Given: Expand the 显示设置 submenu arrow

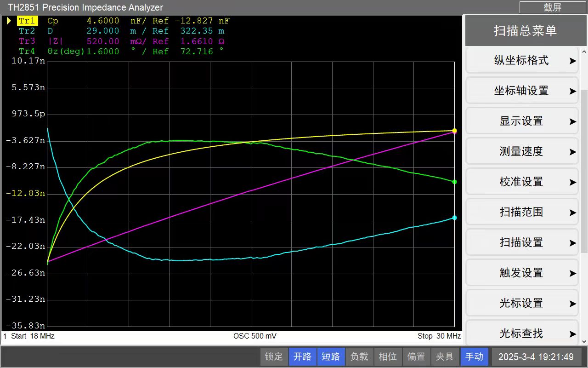Looking at the screenshot, I should (572, 121).
